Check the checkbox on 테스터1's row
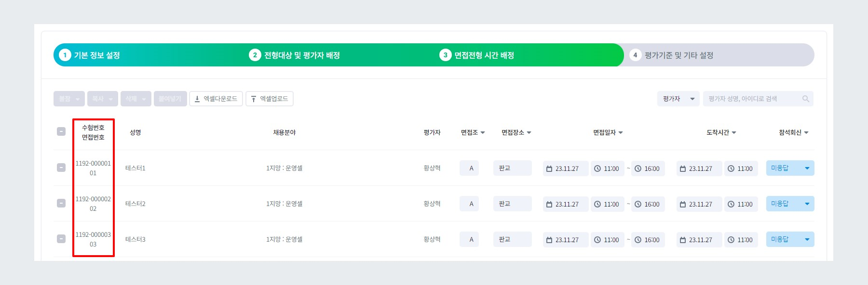Image resolution: width=868 pixels, height=285 pixels. coord(61,168)
